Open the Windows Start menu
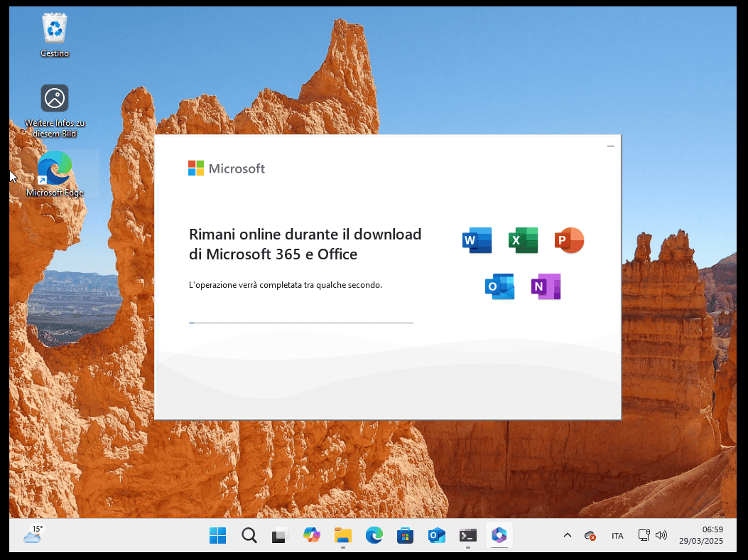The width and height of the screenshot is (748, 560). (217, 536)
